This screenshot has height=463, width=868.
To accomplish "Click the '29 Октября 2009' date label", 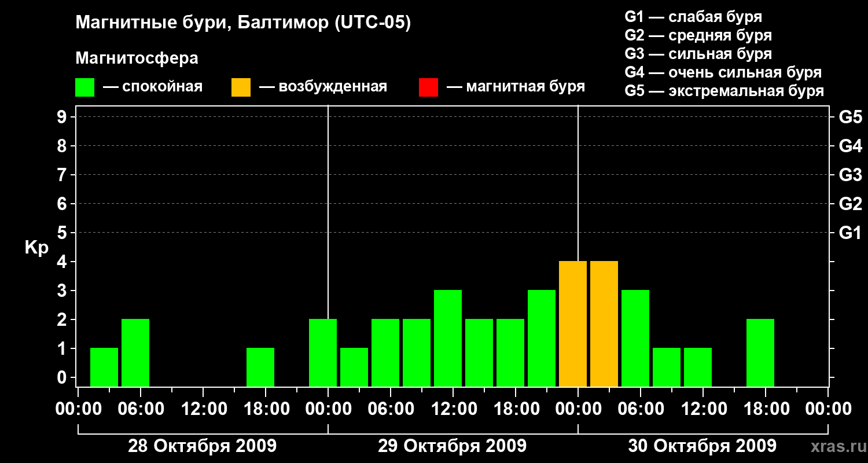I will [452, 446].
